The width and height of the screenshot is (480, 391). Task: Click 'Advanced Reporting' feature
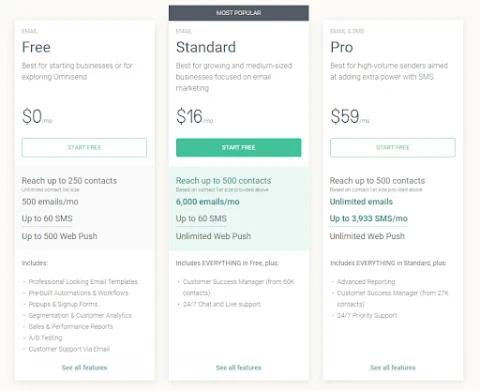tap(366, 282)
